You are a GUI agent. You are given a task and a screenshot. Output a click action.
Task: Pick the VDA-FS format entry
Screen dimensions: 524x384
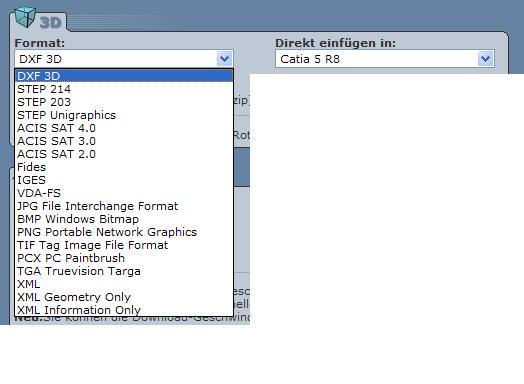[124, 193]
